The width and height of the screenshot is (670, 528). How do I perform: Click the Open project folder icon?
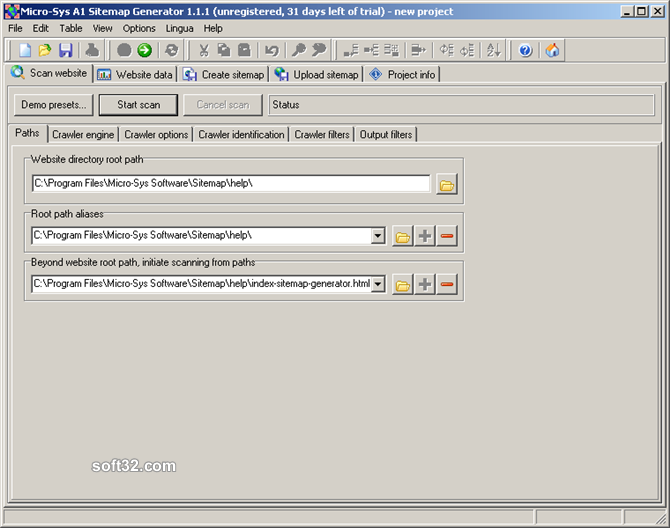click(x=45, y=50)
